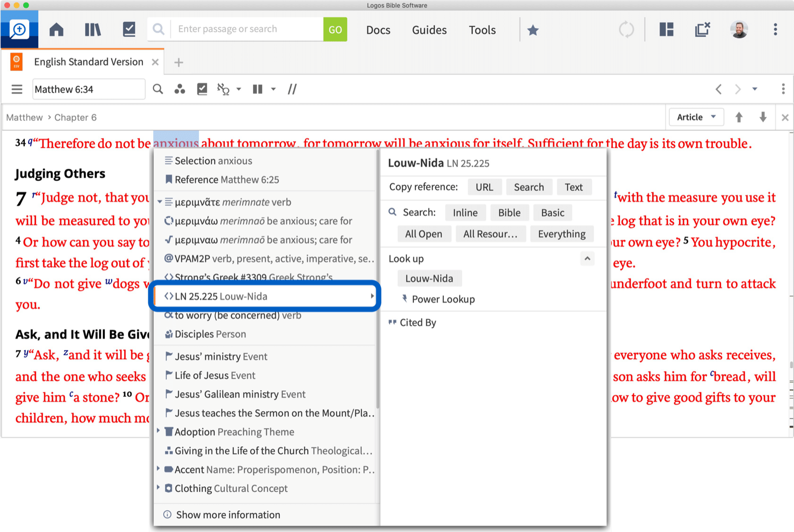This screenshot has height=532, width=794.
Task: Close the locator bar with X
Action: click(x=785, y=118)
